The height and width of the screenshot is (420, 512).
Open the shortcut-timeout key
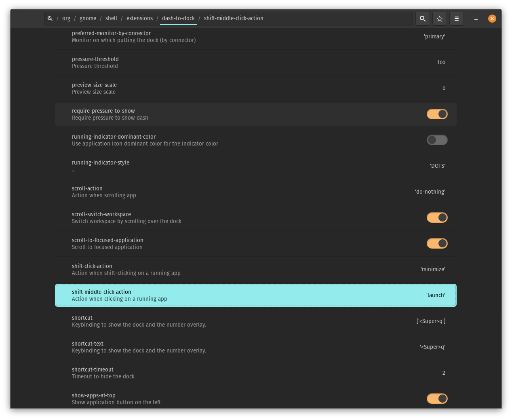tap(255, 373)
